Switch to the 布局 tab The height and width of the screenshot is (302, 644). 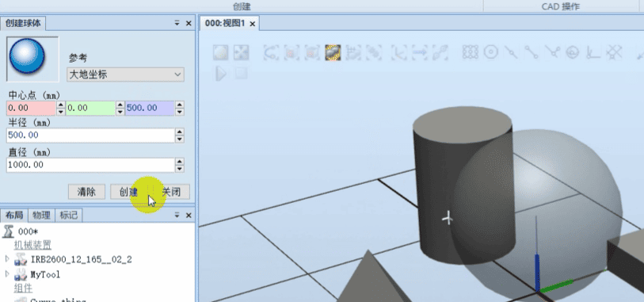click(14, 216)
